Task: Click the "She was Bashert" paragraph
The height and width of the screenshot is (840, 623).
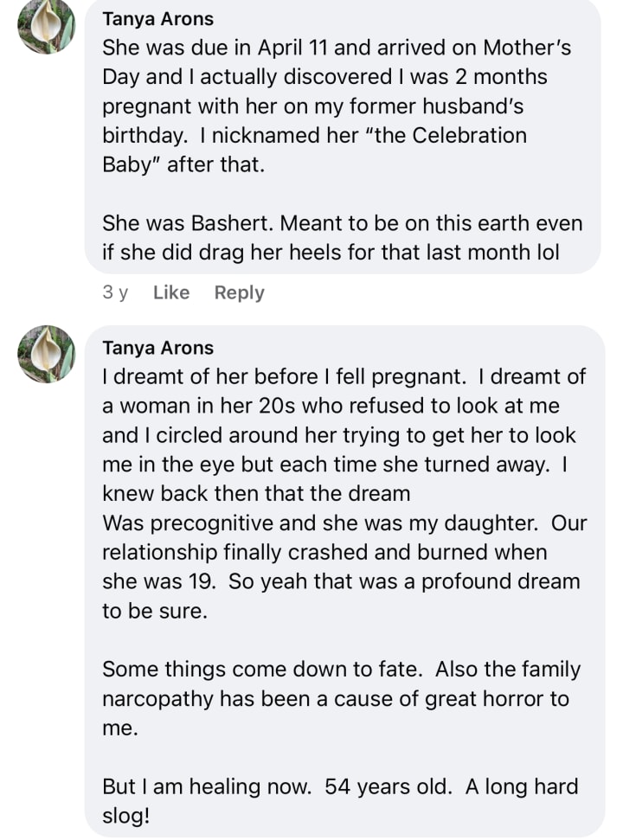Action: coord(342,238)
